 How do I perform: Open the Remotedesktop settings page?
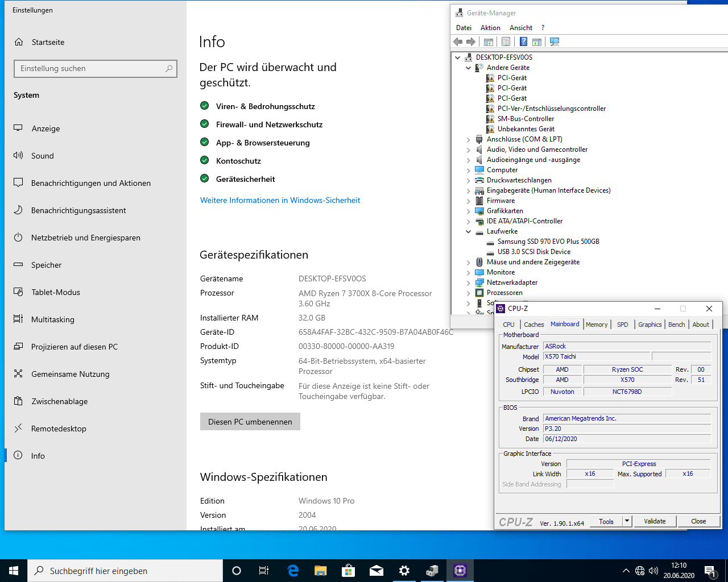tap(96, 429)
